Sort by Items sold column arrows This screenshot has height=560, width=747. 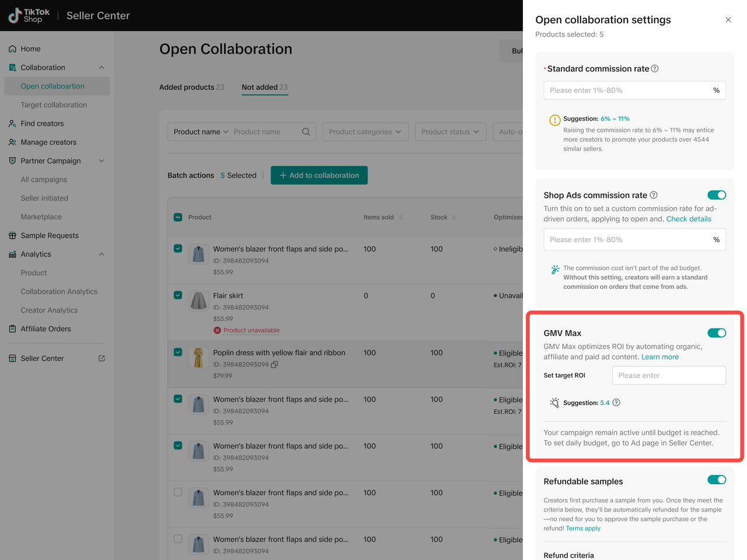400,218
